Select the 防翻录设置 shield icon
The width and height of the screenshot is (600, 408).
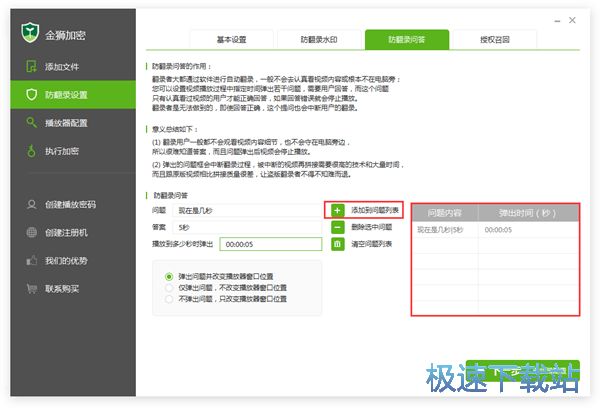coord(31,95)
